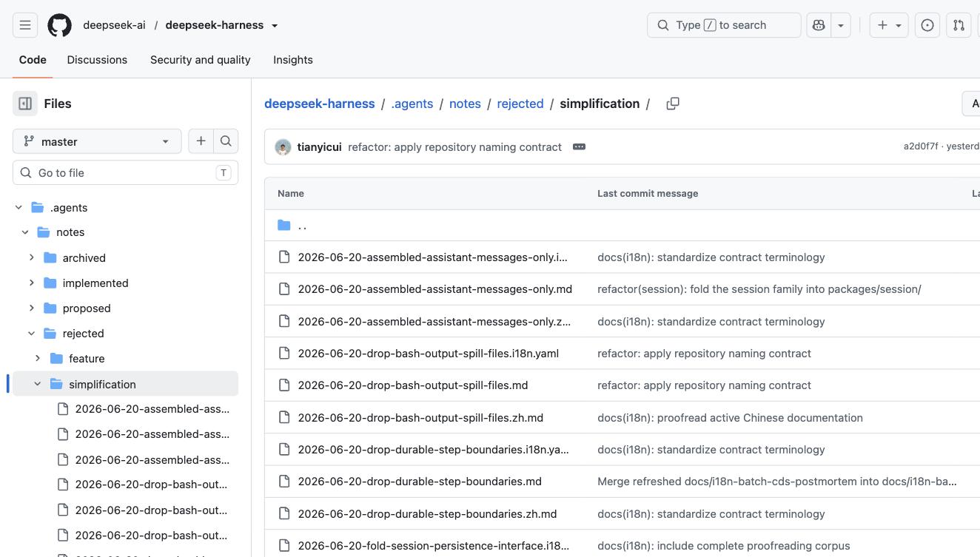Open the master branch selector
The image size is (980, 557).
(x=97, y=141)
